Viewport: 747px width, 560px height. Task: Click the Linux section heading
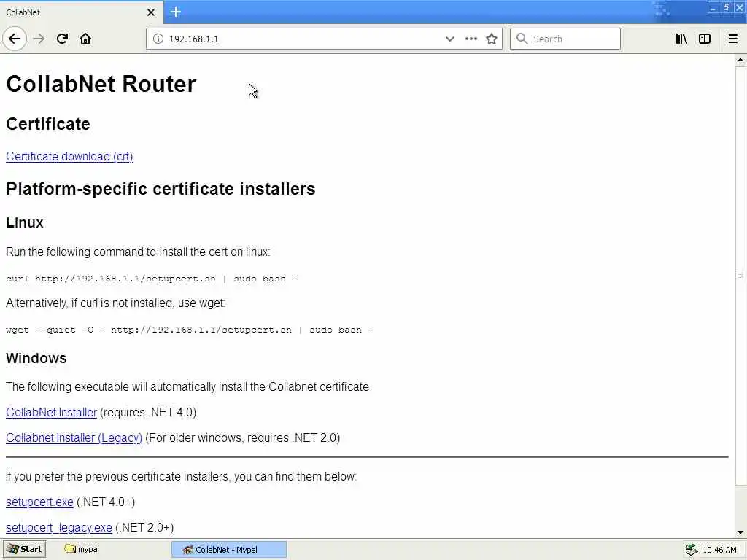(x=25, y=222)
